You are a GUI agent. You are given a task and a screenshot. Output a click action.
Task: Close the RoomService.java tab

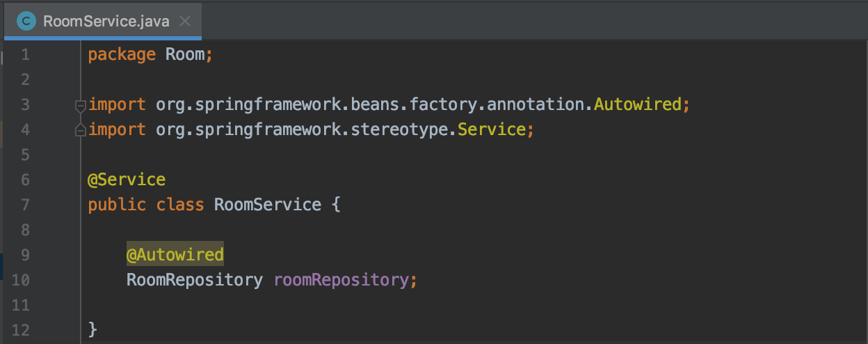coord(185,21)
